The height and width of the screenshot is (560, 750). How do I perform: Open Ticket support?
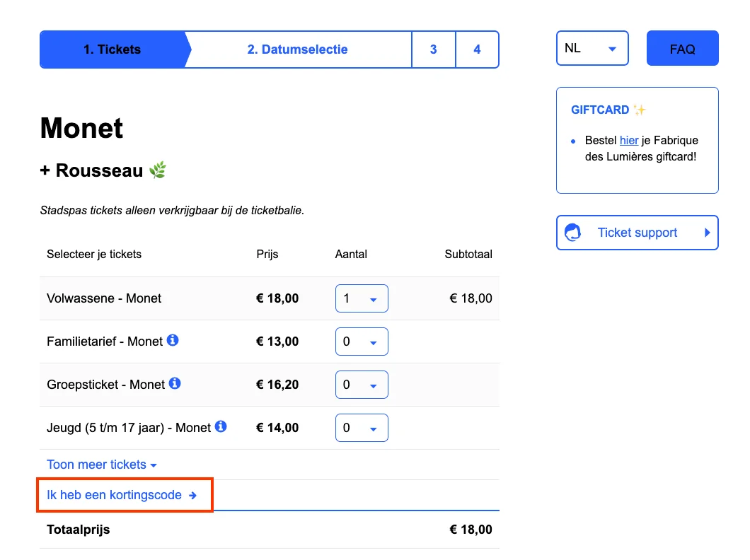tap(637, 233)
